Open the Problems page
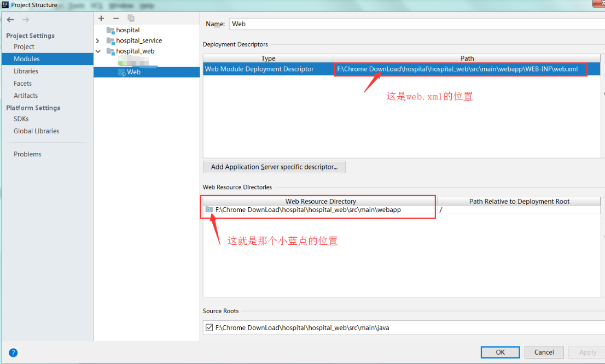The image size is (605, 364). [27, 154]
